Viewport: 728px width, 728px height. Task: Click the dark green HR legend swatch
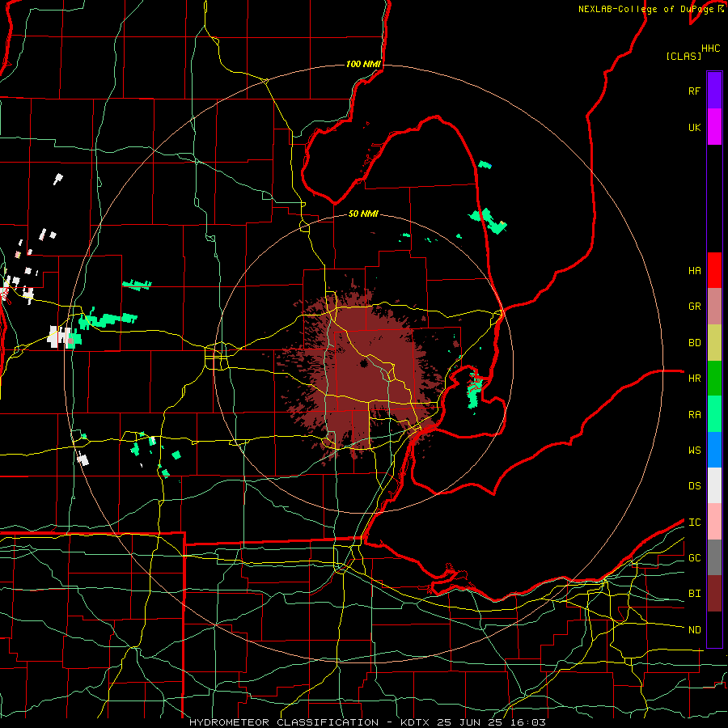coord(714,379)
